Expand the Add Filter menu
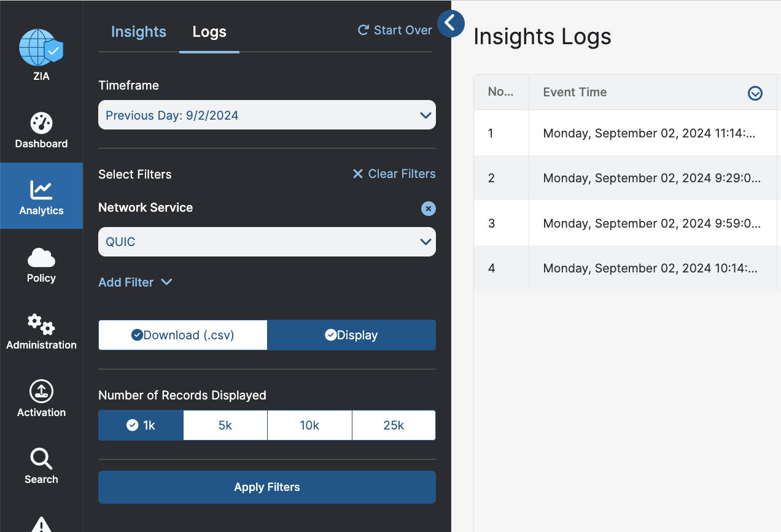This screenshot has height=532, width=781. [135, 282]
